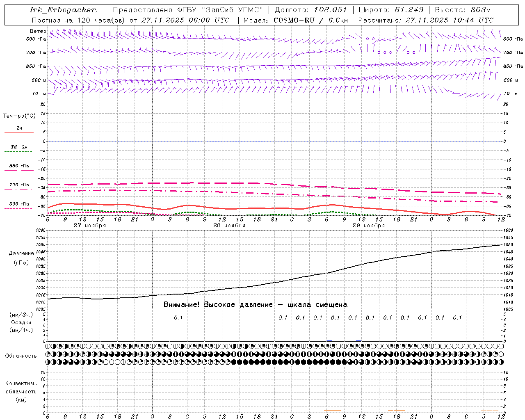Click the orange convective cloud bar at 6 on 29 ноября

(x=333, y=410)
